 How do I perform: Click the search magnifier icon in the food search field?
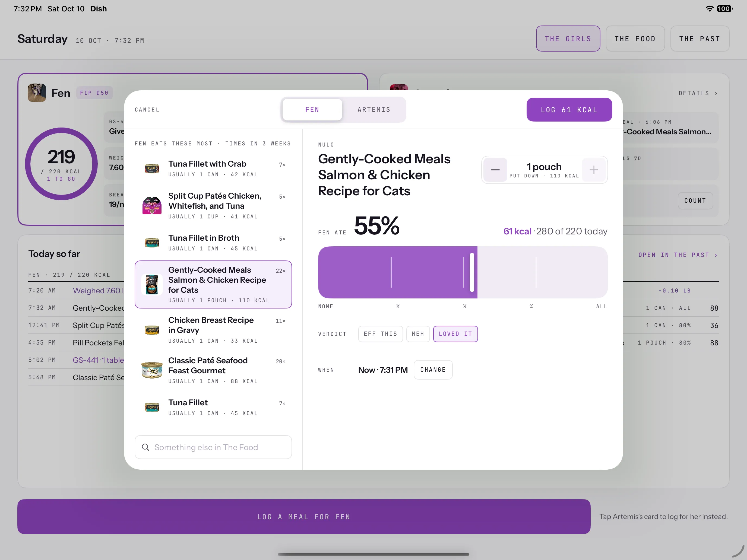145,447
